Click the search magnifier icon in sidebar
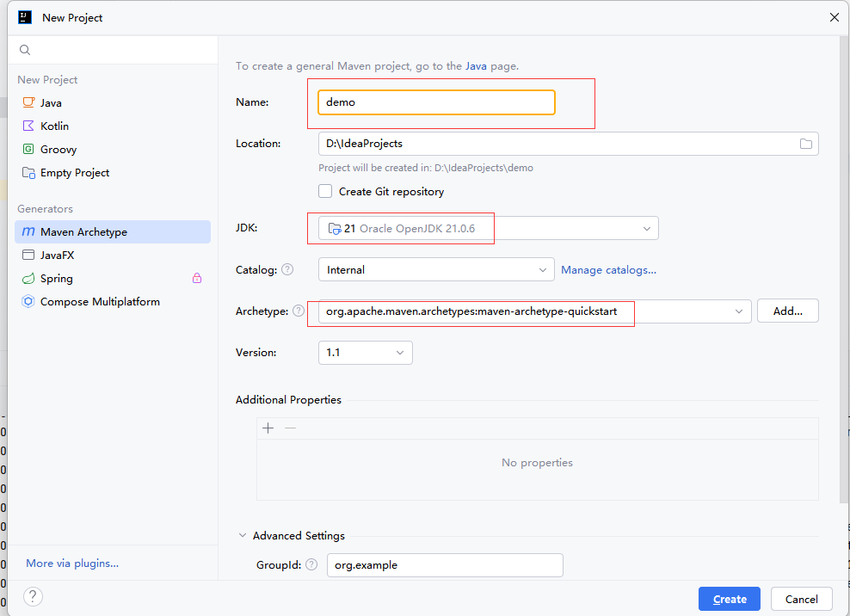Viewport: 850px width, 616px height. point(25,50)
